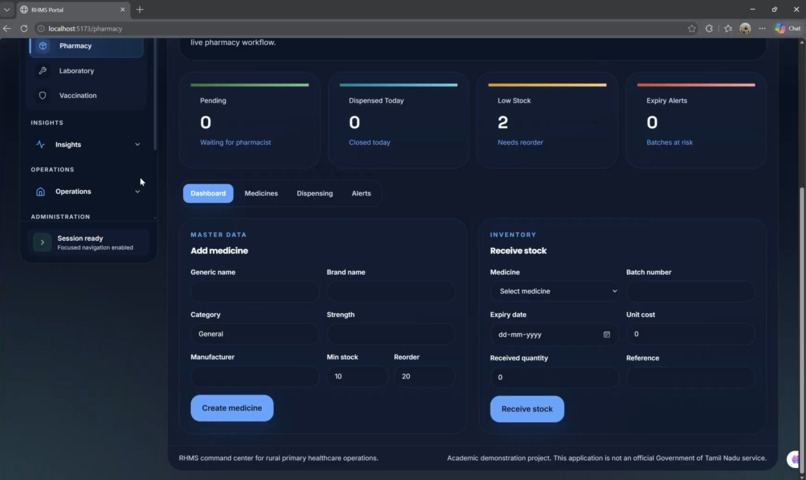Click the Reorder field showing 20
Viewport: 806px width, 480px height.
(x=424, y=376)
